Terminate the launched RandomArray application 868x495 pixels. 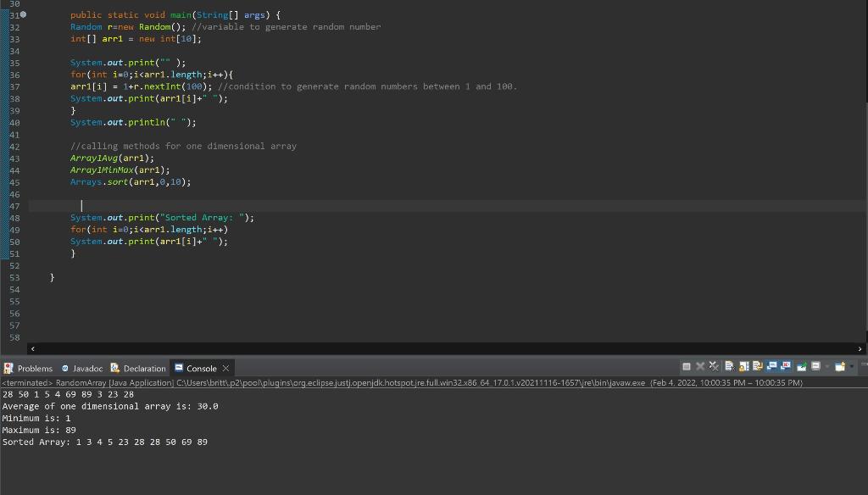pos(687,367)
